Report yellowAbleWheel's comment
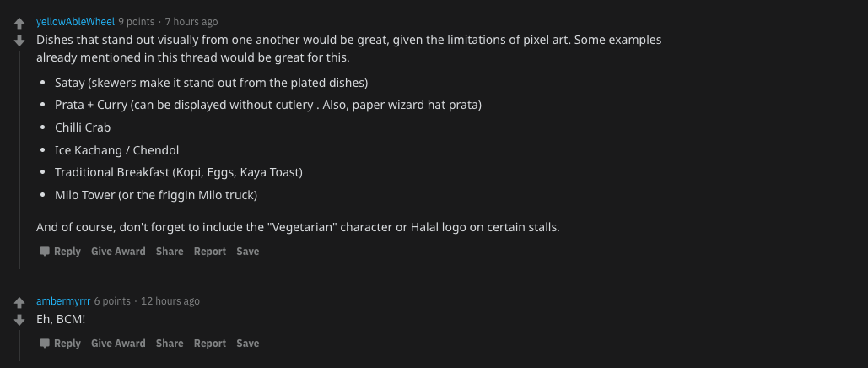 [210, 251]
